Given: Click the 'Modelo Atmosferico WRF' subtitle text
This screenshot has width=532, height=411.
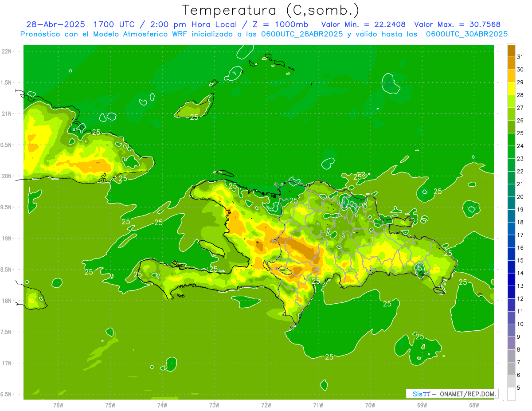Looking at the screenshot, I should point(143,34).
